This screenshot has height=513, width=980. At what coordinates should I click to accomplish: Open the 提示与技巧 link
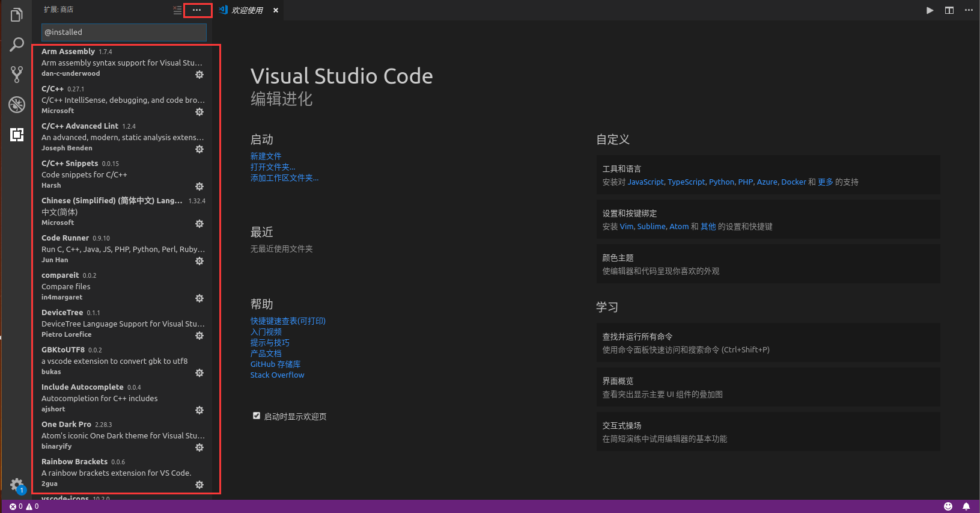270,343
